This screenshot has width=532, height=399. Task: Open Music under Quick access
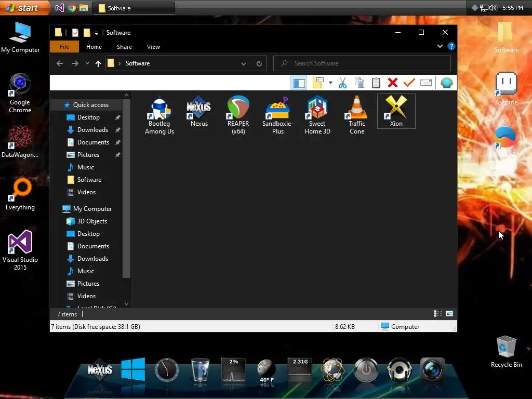pyautogui.click(x=86, y=167)
